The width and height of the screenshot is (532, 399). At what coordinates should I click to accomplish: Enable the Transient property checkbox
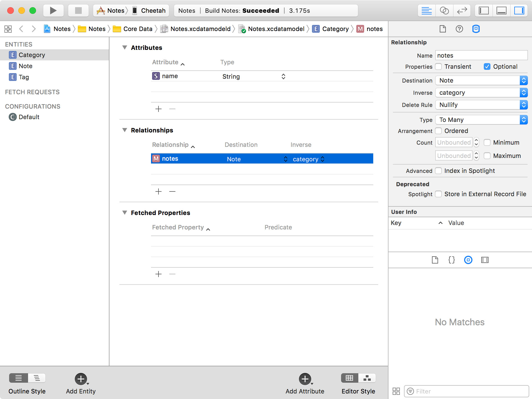click(x=439, y=66)
